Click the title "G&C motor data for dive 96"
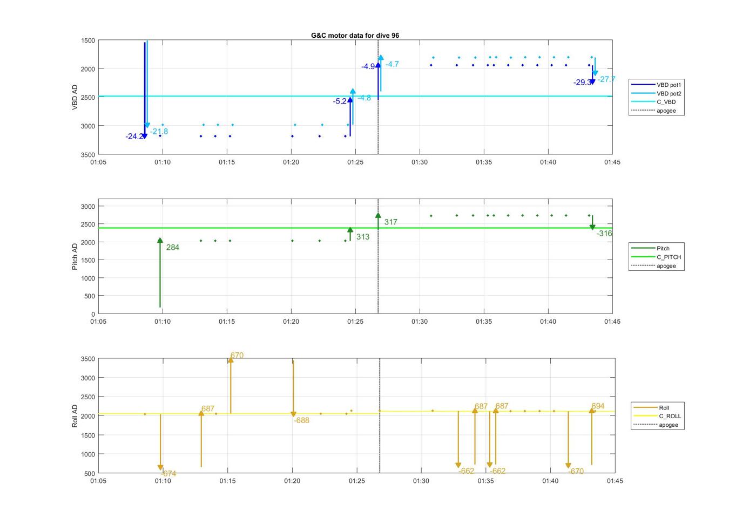This screenshot has width=756, height=532. click(x=355, y=35)
